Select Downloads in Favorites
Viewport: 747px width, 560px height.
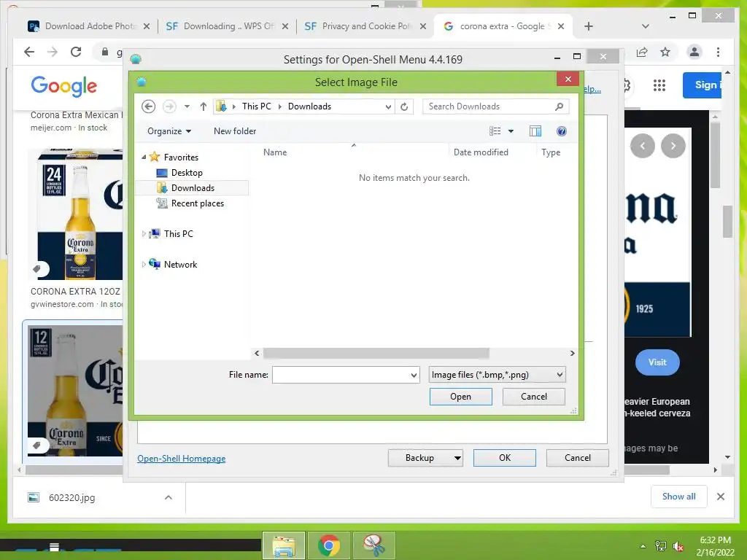coord(193,187)
